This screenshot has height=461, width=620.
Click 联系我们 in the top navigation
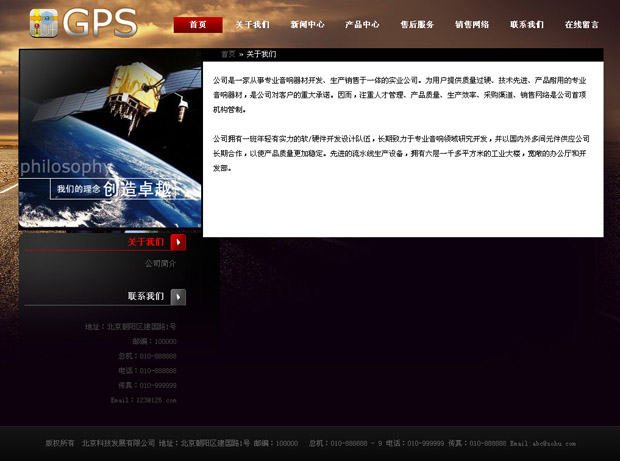526,24
